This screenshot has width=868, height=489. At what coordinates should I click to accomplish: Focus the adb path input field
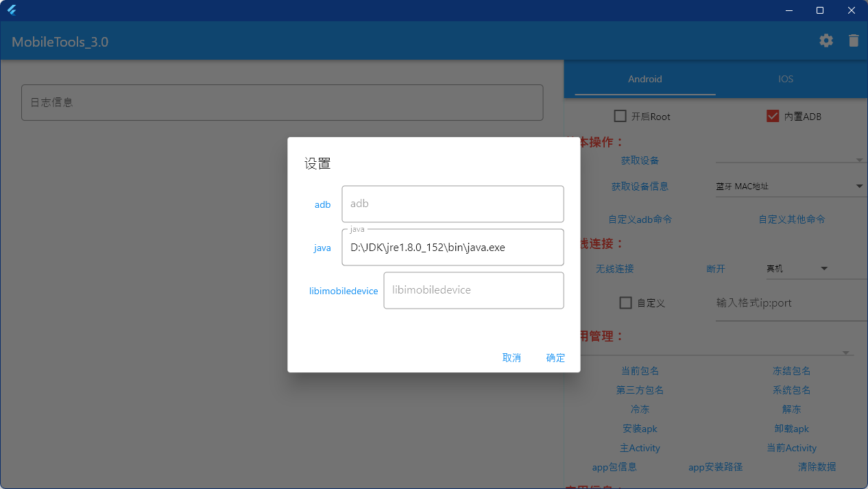pos(453,204)
